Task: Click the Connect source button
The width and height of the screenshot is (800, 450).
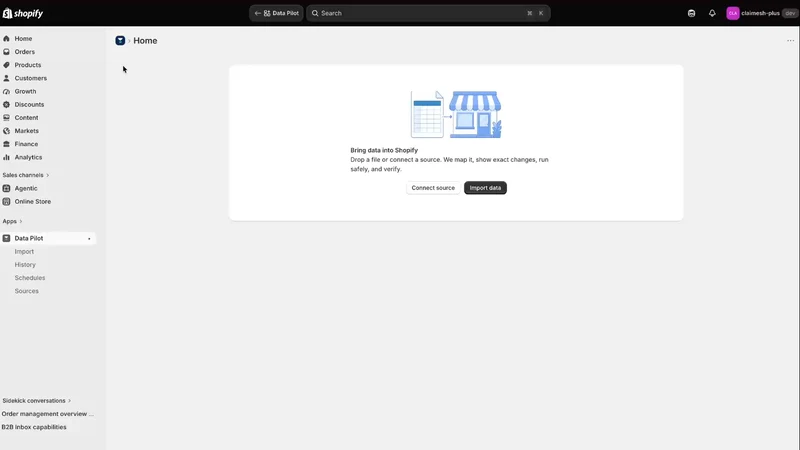Action: 433,188
